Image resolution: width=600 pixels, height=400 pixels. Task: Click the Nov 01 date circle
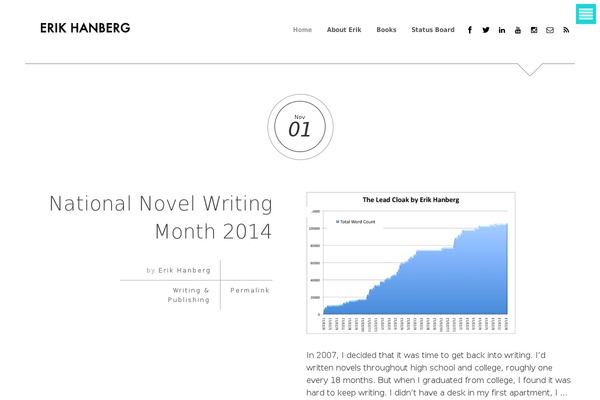(x=300, y=127)
